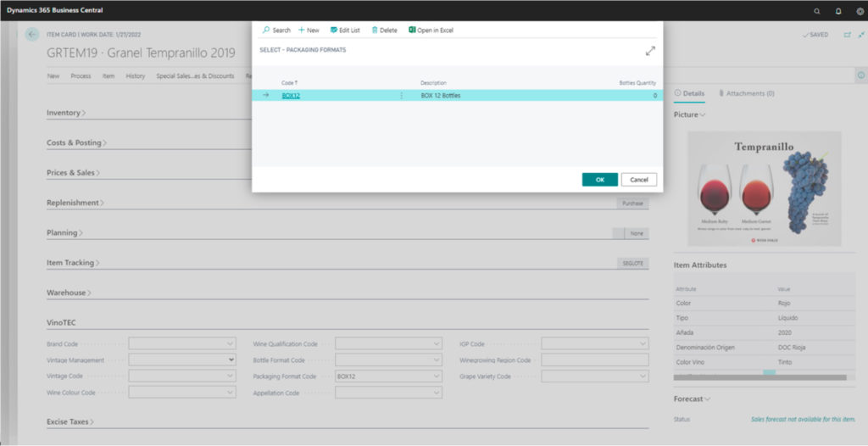Expand the dialog to full screen
The width and height of the screenshot is (868, 446).
pos(650,51)
